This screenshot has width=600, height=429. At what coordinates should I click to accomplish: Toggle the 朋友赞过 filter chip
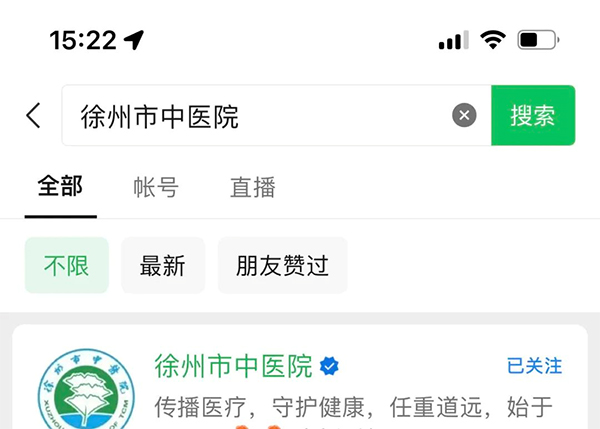click(x=282, y=265)
